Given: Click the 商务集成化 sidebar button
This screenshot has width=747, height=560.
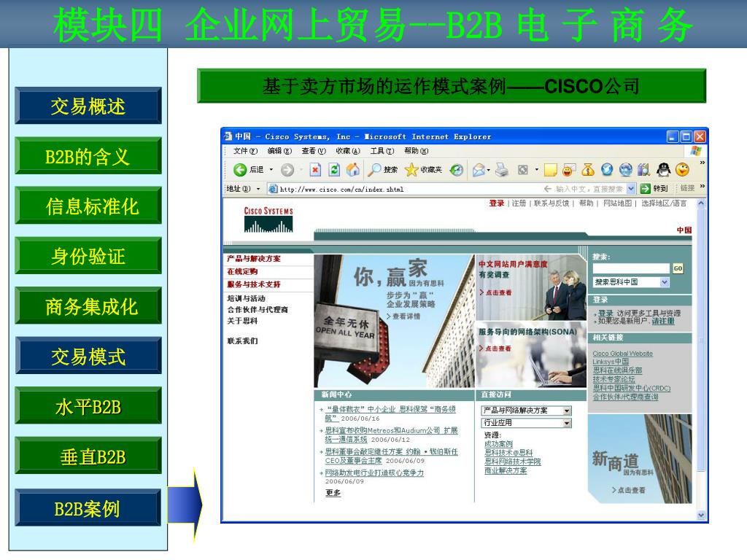Looking at the screenshot, I should (88, 306).
